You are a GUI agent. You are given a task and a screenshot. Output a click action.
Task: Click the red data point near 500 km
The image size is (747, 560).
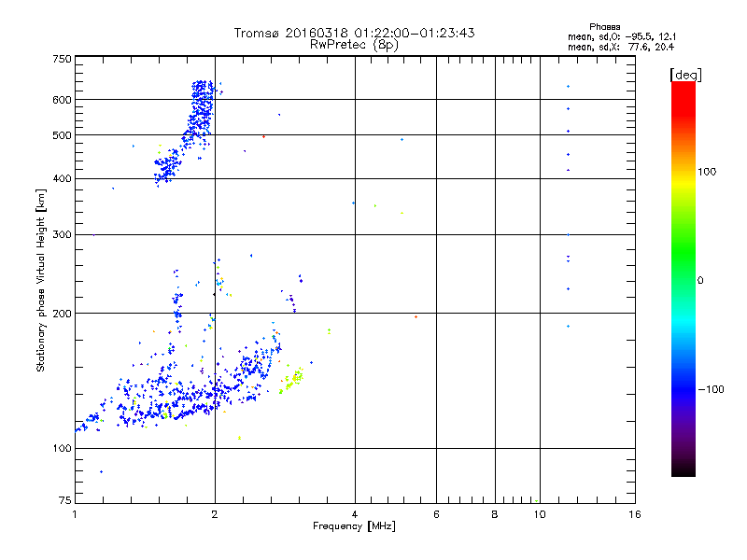(x=264, y=136)
